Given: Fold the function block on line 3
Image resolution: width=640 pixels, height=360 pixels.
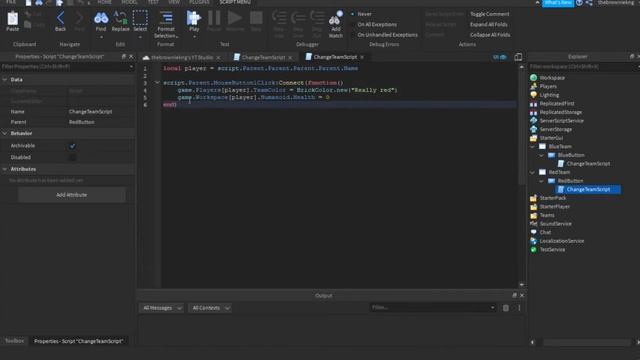Looking at the screenshot, I should pyautogui.click(x=157, y=82).
